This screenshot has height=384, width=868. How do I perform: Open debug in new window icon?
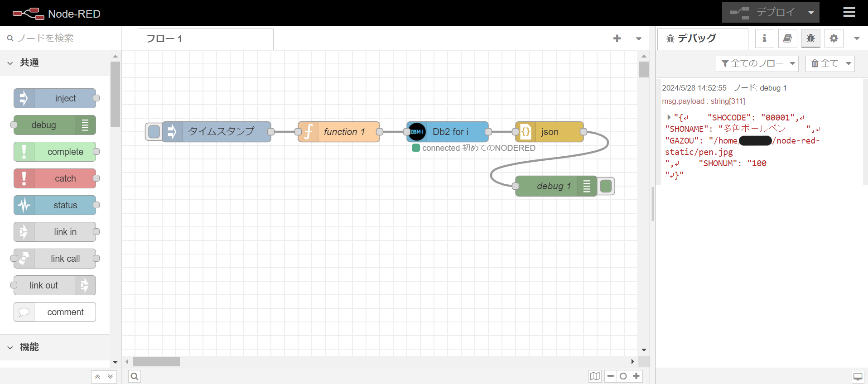click(x=858, y=376)
